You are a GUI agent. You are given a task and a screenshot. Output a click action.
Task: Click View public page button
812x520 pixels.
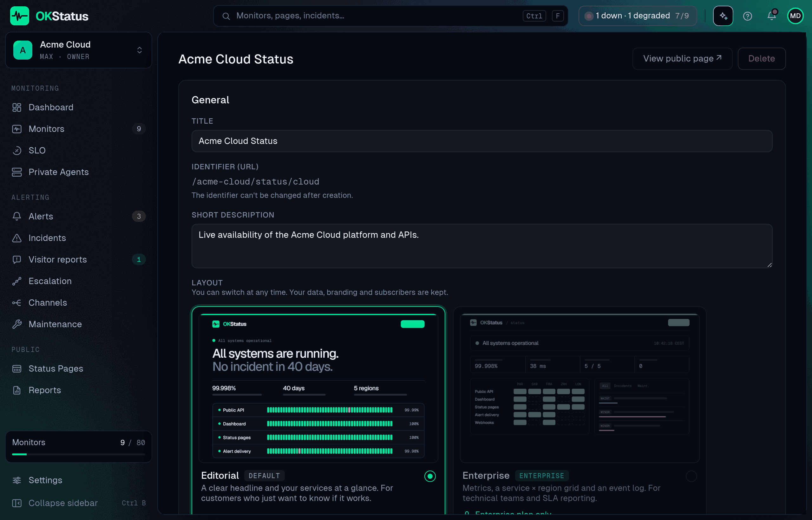tap(682, 59)
